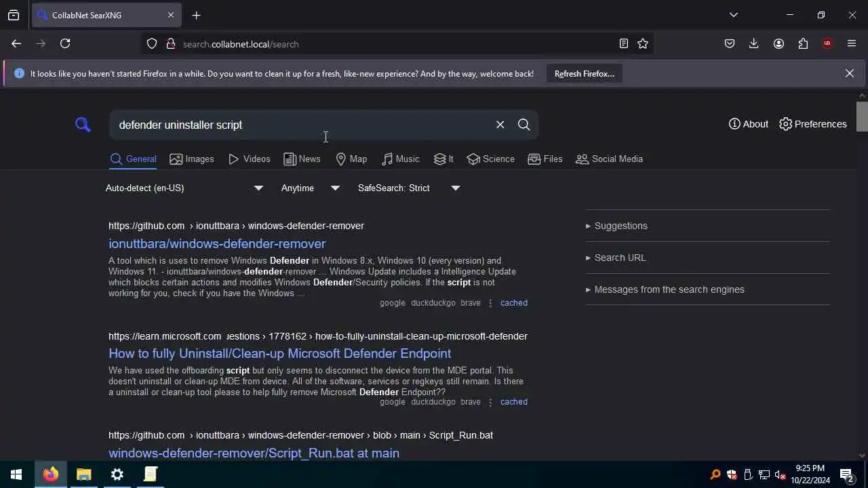Viewport: 868px width, 488px height.
Task: Open cached version of Microsoft Defender result
Action: click(x=513, y=402)
